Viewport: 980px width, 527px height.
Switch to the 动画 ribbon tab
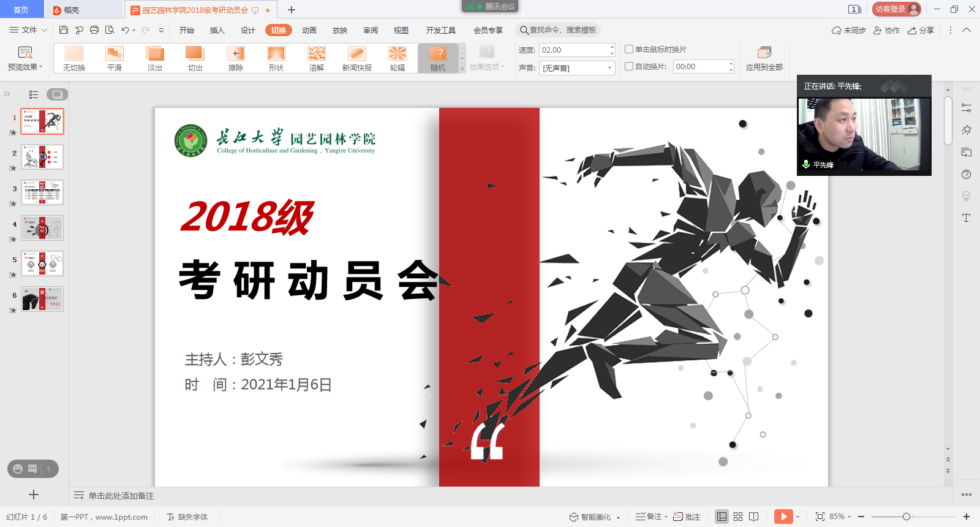309,30
